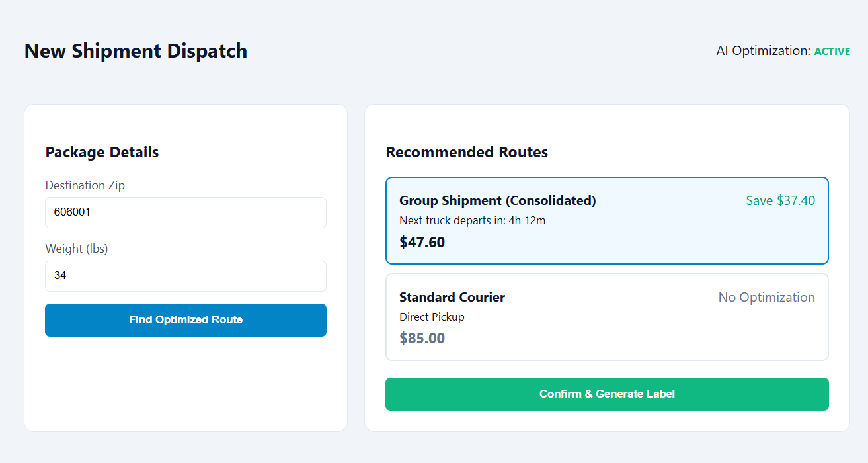Focus the Weight (lbs) input field
The height and width of the screenshot is (463, 868).
click(x=186, y=276)
